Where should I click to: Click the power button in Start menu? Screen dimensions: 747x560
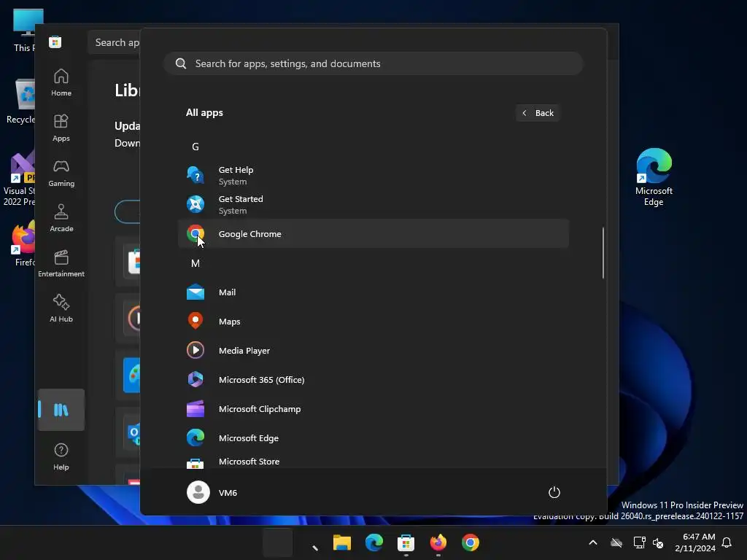pyautogui.click(x=554, y=492)
